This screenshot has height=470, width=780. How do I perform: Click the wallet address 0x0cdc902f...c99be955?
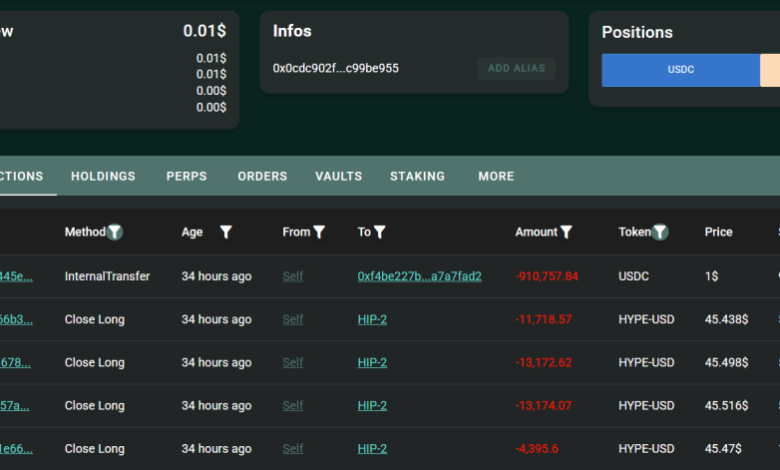pyautogui.click(x=336, y=68)
